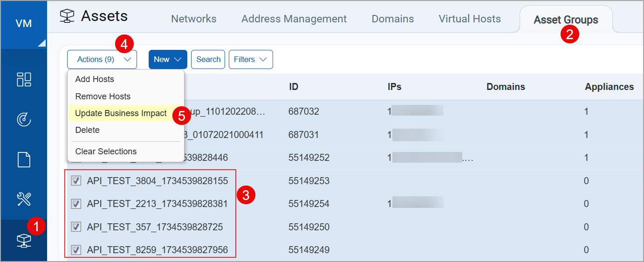Click asset group name API_TEST_357_1734539828725

pos(155,227)
